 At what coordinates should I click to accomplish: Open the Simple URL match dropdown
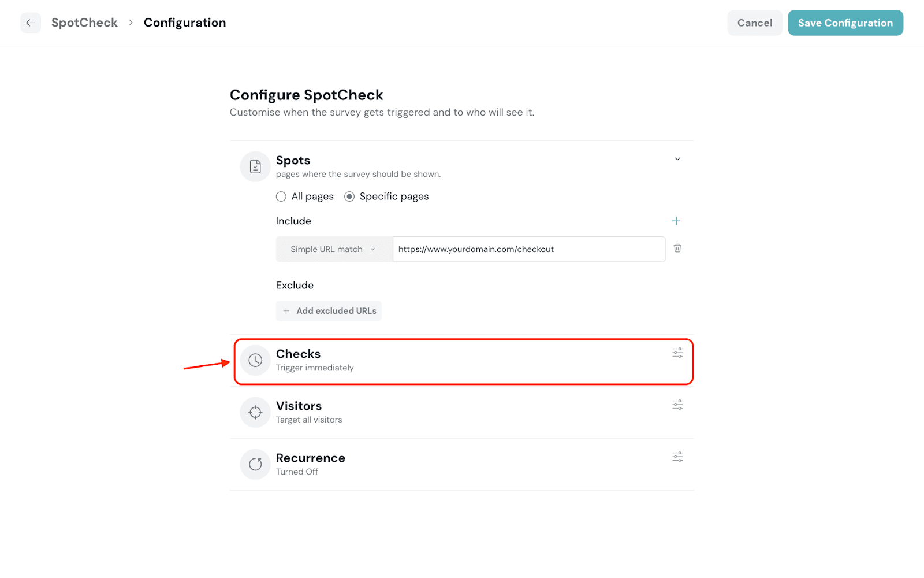click(334, 249)
